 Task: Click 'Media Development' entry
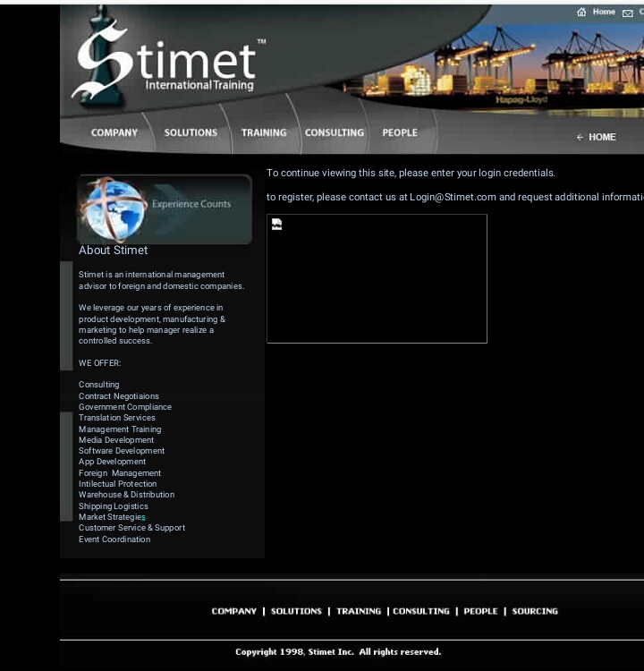(x=116, y=440)
